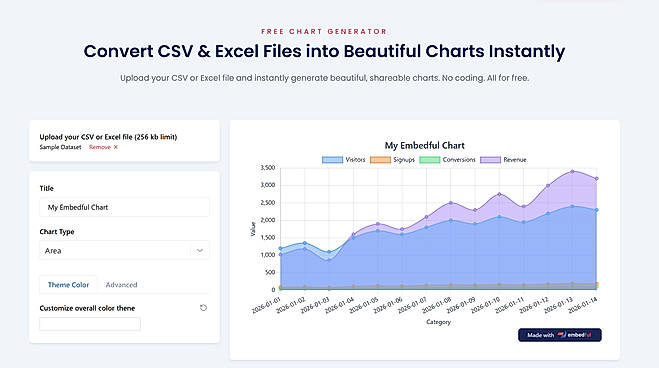The width and height of the screenshot is (659, 368).
Task: Remove the Sample Dataset file
Action: pyautogui.click(x=103, y=147)
